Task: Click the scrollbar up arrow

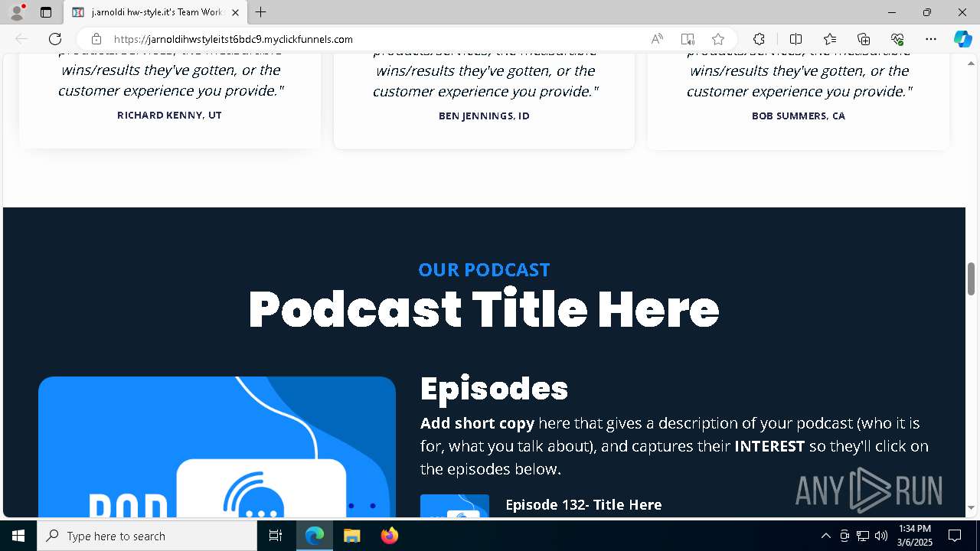Action: point(971,64)
